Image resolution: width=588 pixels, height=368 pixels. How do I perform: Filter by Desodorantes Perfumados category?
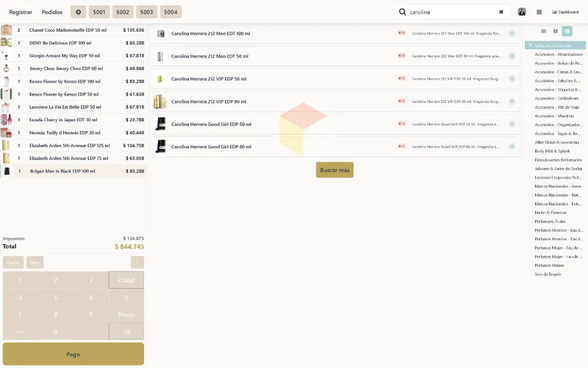click(558, 160)
